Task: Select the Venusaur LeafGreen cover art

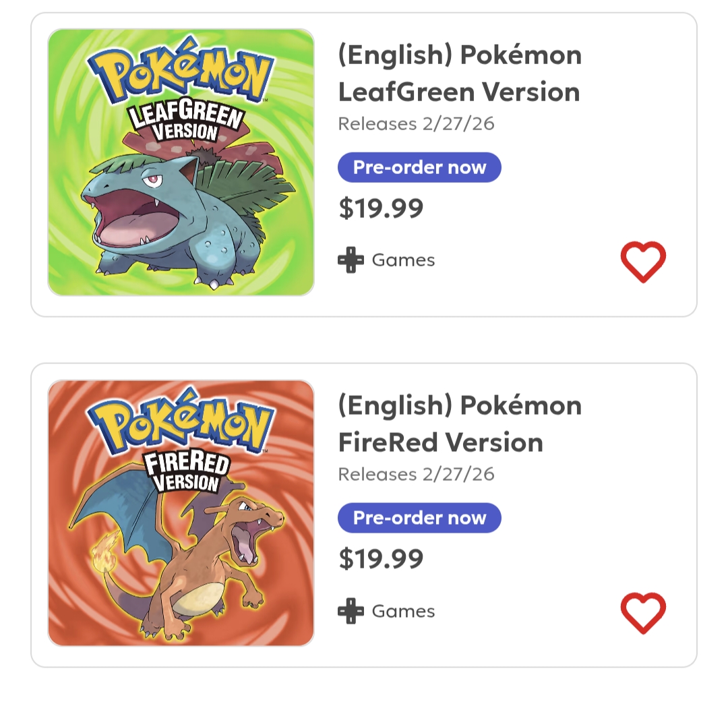Action: coord(181,216)
